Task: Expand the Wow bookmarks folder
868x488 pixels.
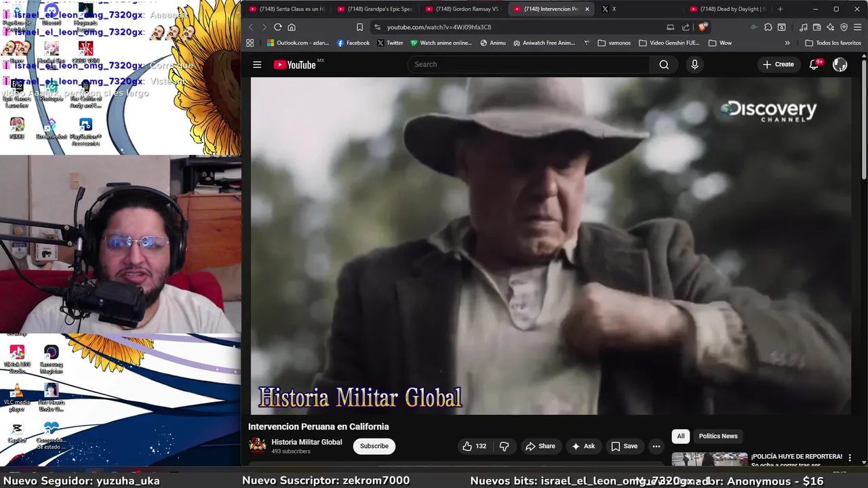Action: click(720, 43)
